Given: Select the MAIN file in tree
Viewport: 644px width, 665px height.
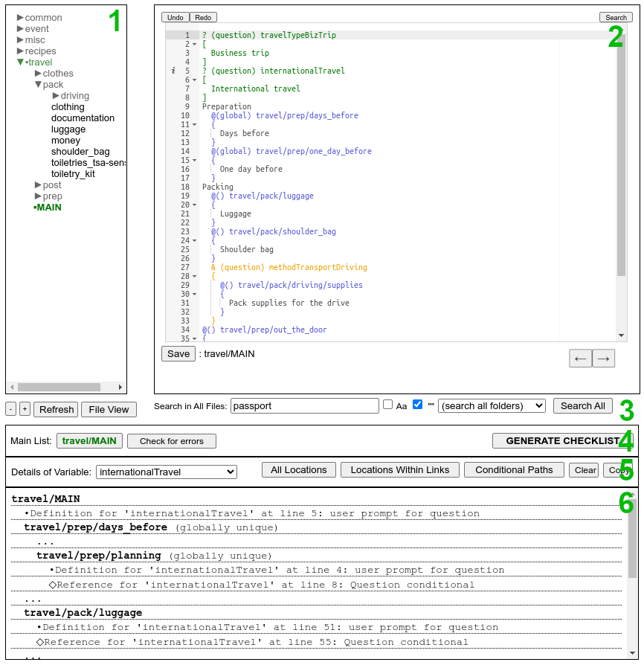Looking at the screenshot, I should (49, 208).
